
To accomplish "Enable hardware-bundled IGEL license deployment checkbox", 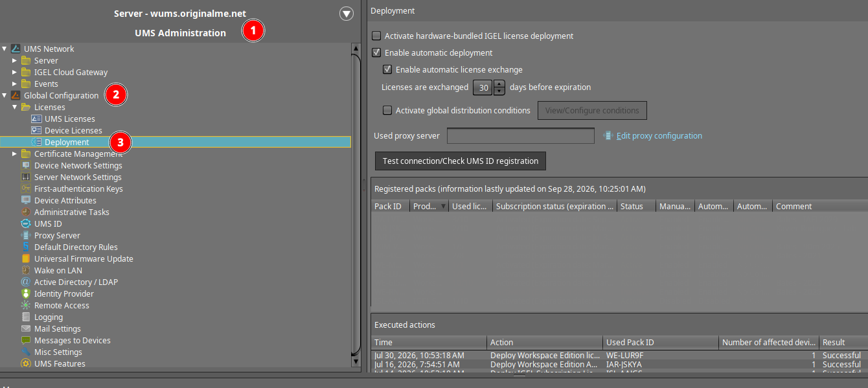I will coord(376,36).
